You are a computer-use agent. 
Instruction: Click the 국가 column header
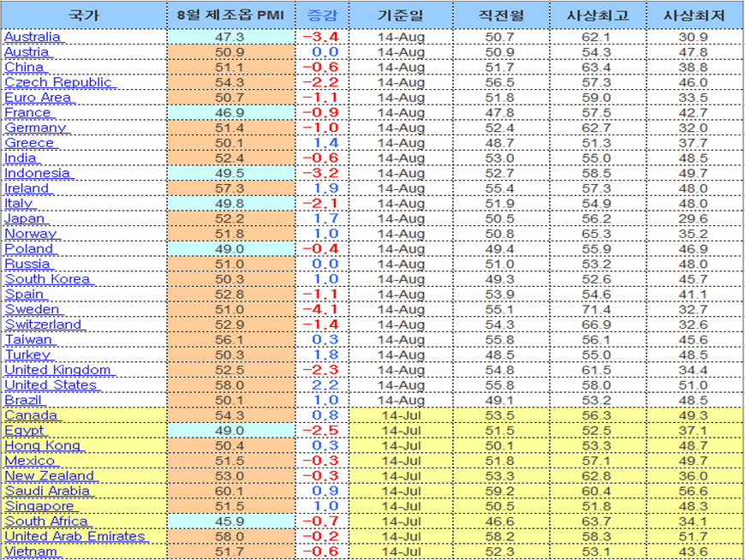click(x=84, y=15)
